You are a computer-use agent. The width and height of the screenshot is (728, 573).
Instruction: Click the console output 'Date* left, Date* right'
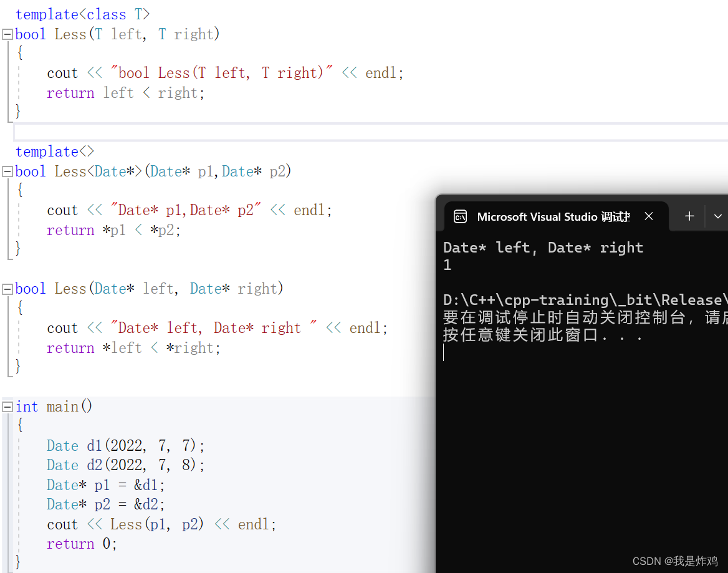544,248
